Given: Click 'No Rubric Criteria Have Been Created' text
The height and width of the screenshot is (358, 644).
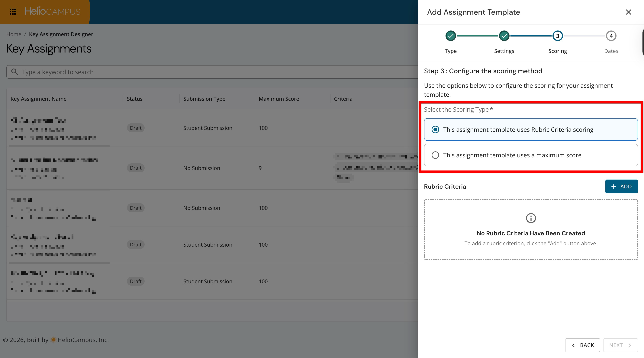Looking at the screenshot, I should tap(531, 233).
